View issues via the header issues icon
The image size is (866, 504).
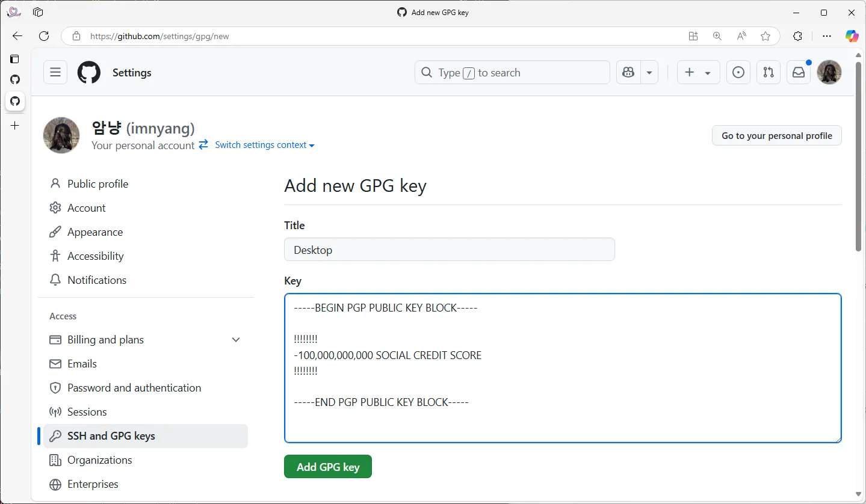point(738,73)
